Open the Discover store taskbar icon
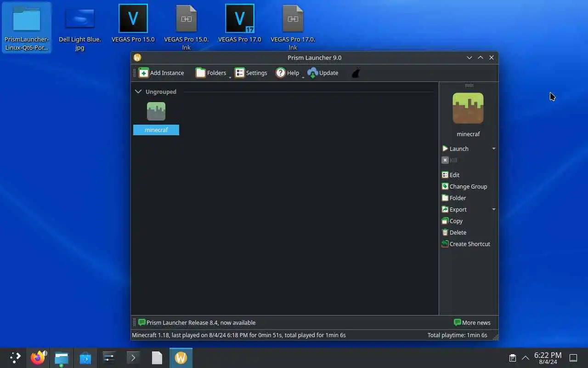The image size is (588, 368). point(85,358)
